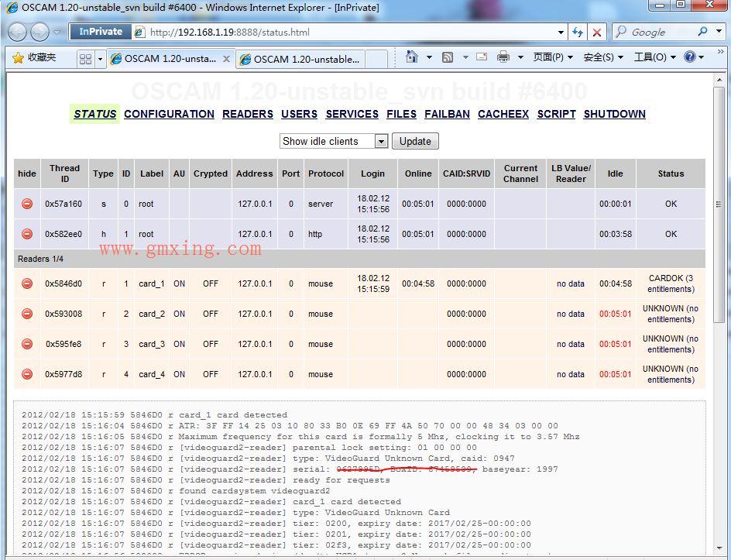Open recent pages dropdown near Back button
Image resolution: width=731 pixels, height=560 pixels.
point(57,33)
